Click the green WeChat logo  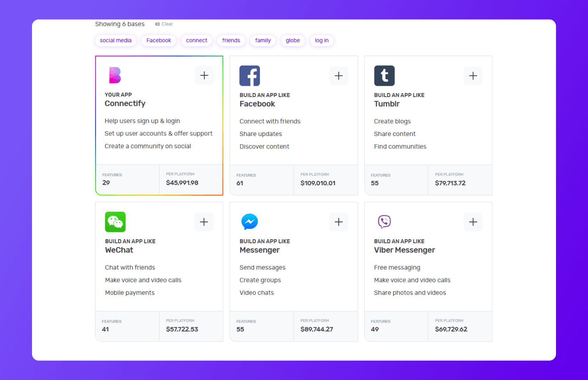pos(115,222)
